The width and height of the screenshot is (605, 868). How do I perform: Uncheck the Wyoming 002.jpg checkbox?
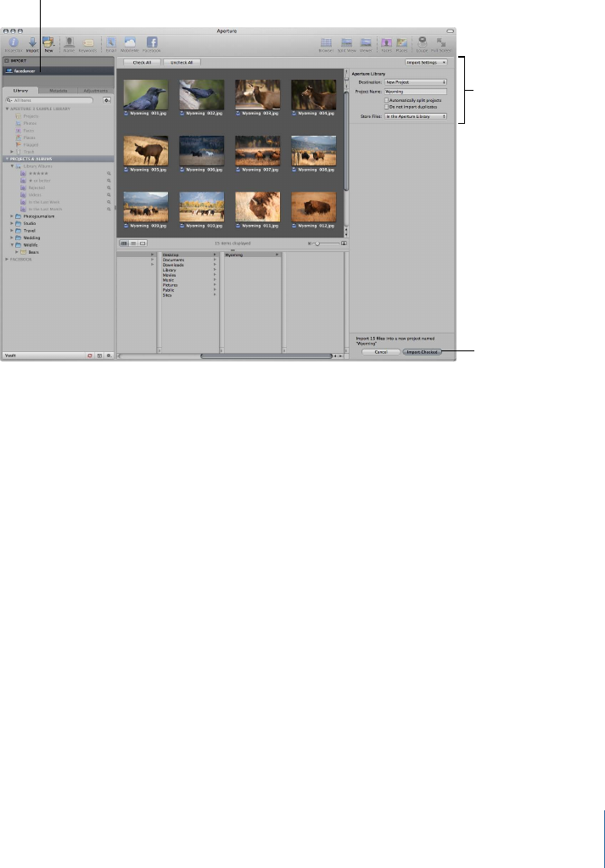(x=182, y=113)
